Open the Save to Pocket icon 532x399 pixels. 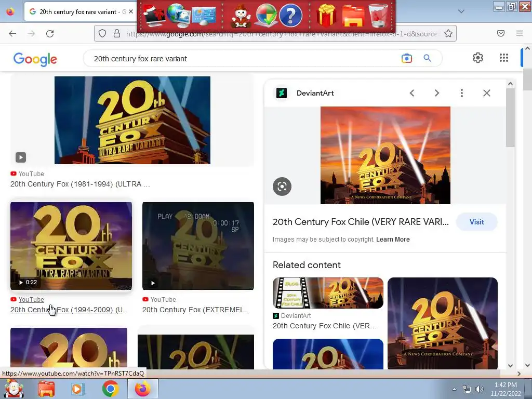tap(501, 33)
